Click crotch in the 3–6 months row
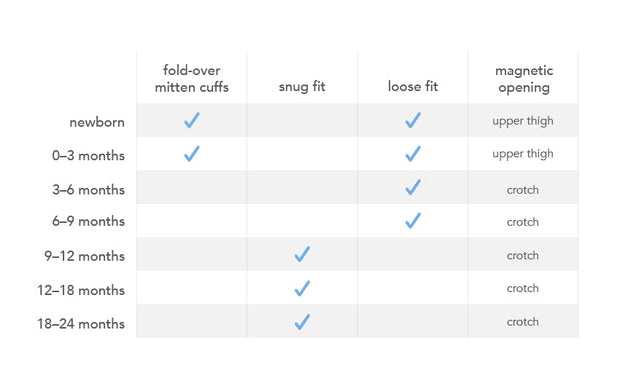The width and height of the screenshot is (620, 373). [x=523, y=190]
